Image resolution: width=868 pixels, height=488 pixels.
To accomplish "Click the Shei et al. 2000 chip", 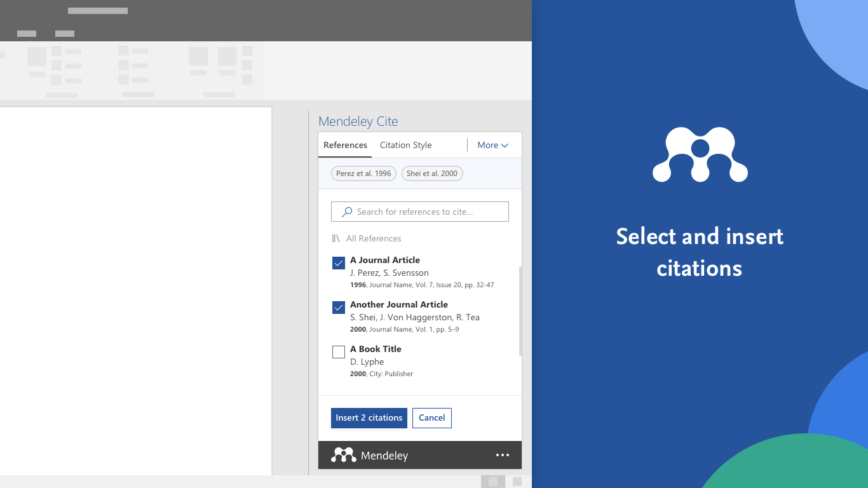I will point(432,173).
